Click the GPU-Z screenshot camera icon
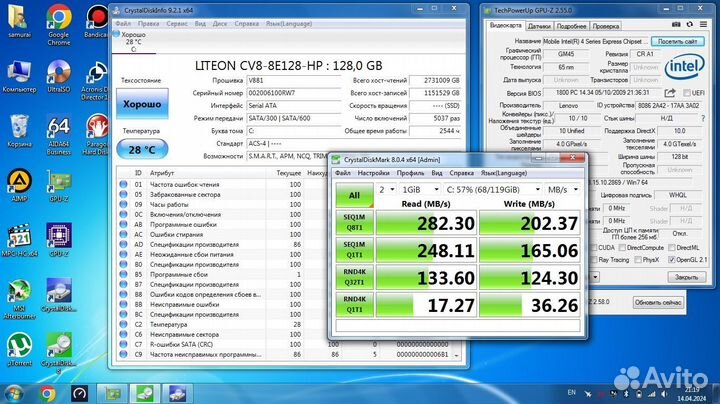720x404 pixels. [676, 24]
